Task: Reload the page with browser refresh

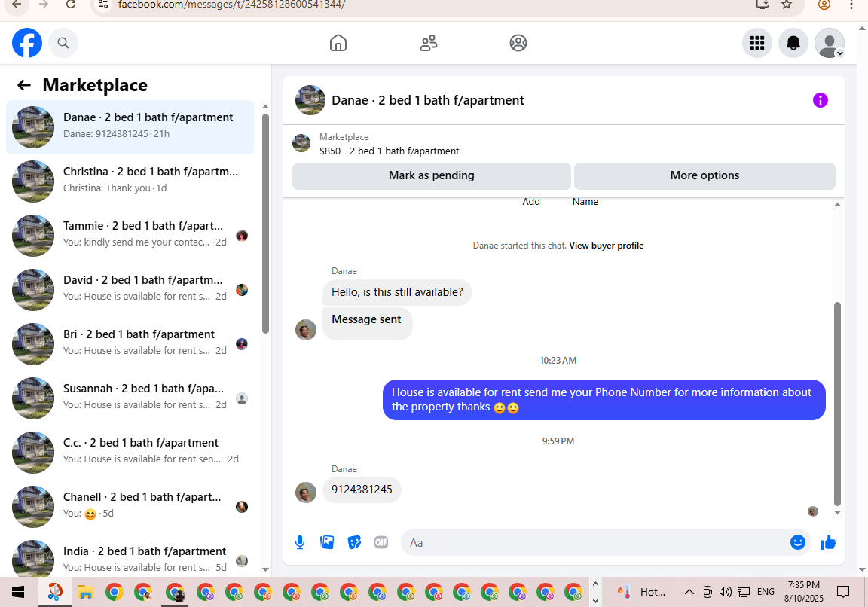Action: 70,5
